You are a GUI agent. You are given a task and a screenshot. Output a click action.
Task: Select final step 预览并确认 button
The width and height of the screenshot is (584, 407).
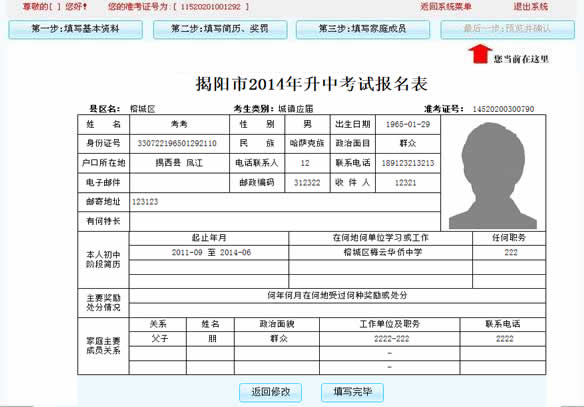click(x=507, y=29)
